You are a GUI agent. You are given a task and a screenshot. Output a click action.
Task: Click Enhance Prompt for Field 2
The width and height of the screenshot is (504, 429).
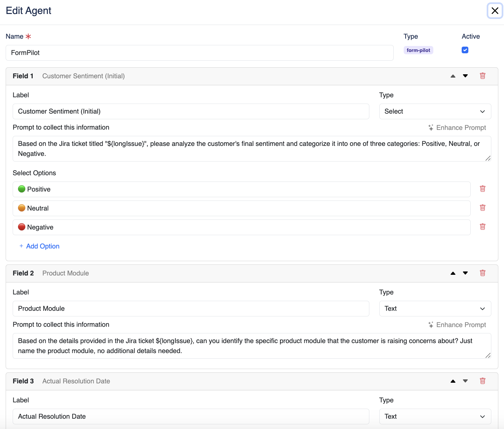click(457, 325)
